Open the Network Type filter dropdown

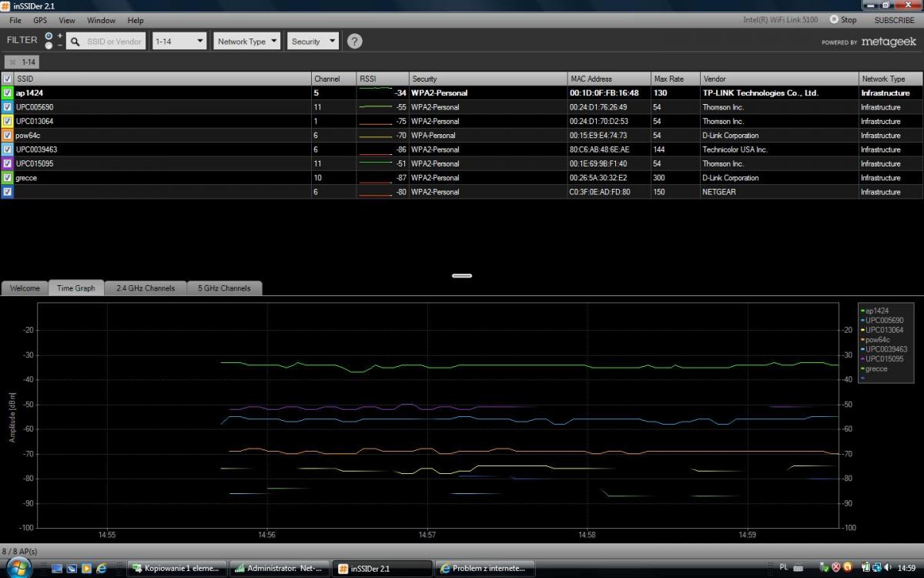246,42
